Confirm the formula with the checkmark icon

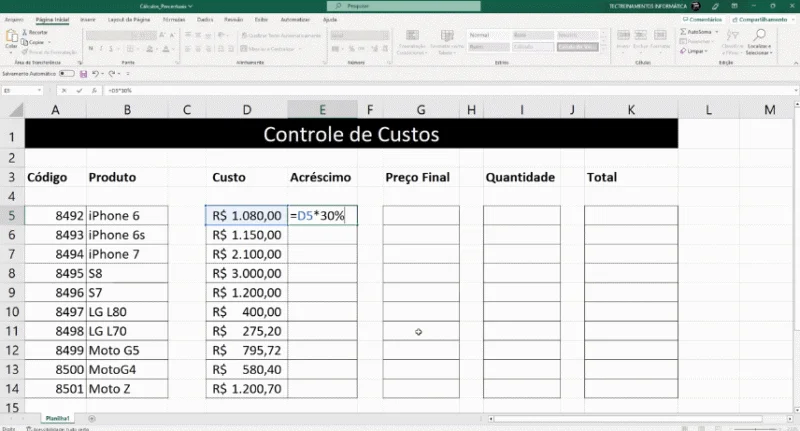click(79, 90)
